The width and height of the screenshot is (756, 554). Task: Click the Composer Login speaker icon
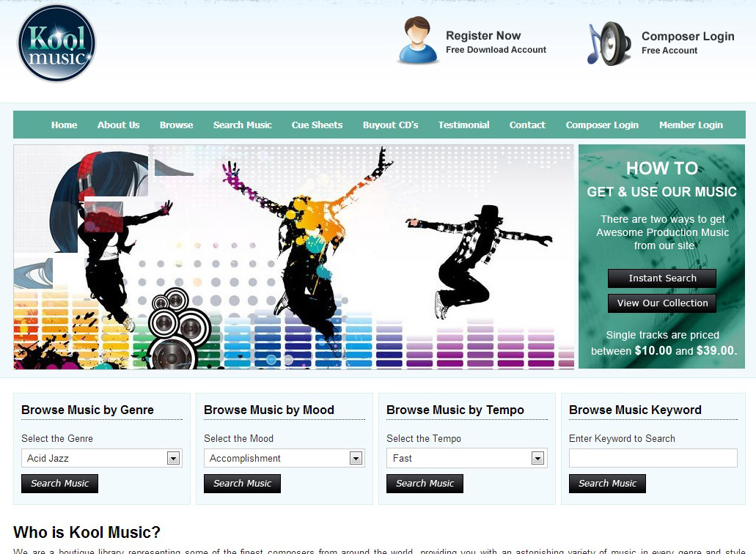click(x=609, y=43)
